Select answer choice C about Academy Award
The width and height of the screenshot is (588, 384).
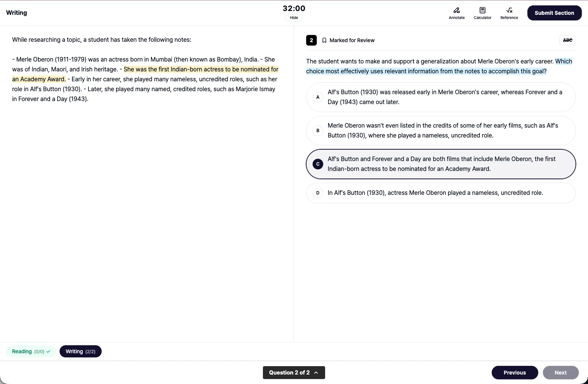click(x=441, y=164)
